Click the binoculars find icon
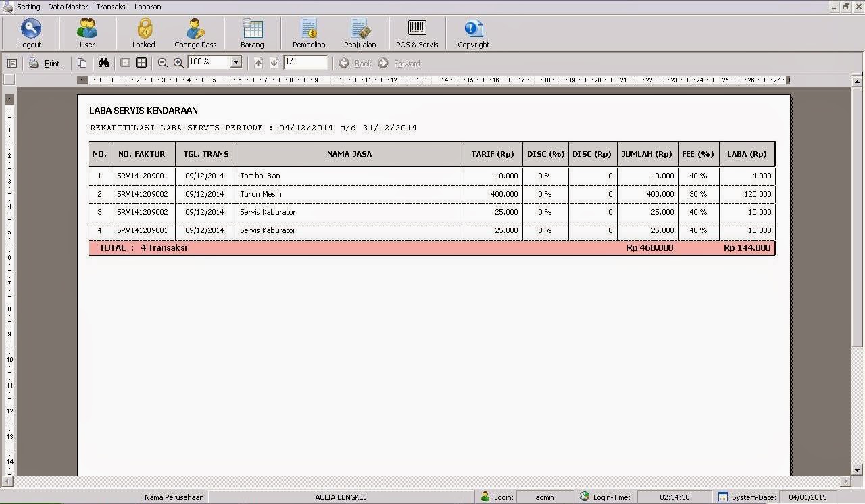The image size is (865, 504). (103, 63)
